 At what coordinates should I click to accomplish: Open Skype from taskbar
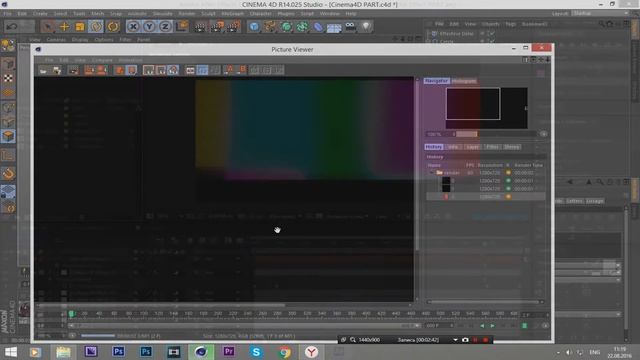click(256, 352)
